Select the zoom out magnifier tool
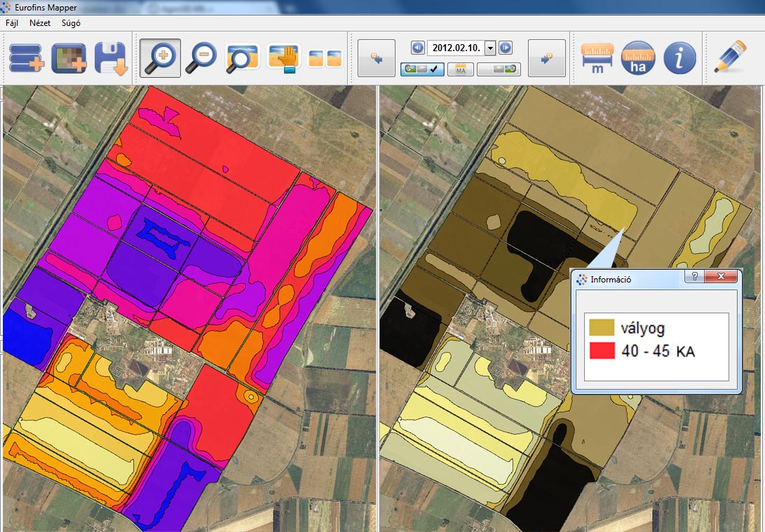 coord(201,58)
